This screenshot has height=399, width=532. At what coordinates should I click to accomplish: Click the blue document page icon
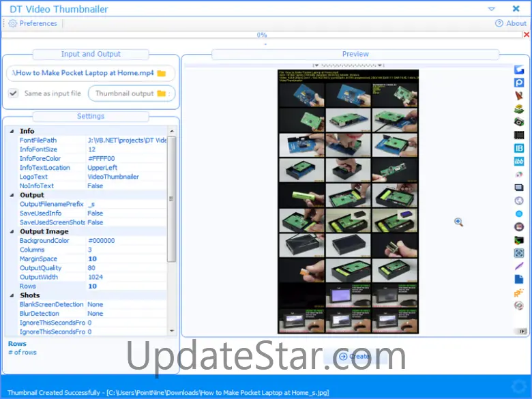pos(519,279)
